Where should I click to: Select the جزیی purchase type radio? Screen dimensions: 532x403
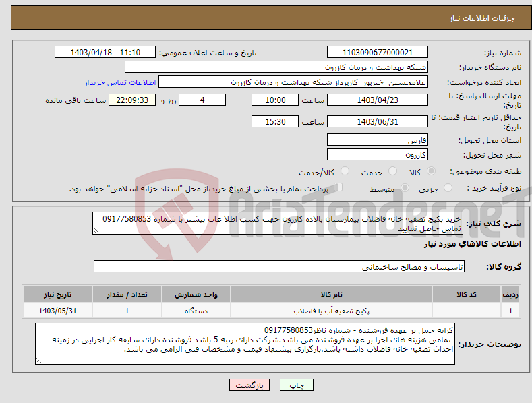[x=448, y=188]
